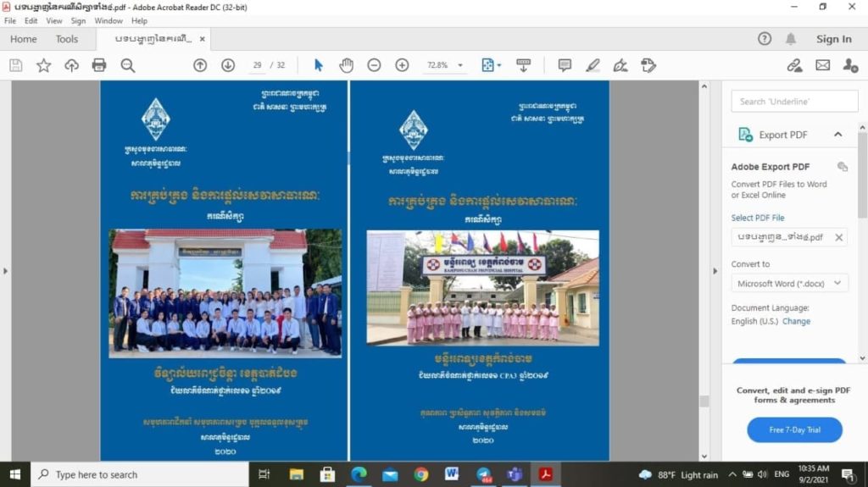Choose the Selection arrow tool
Viewport: 868px width, 487px height.
point(319,65)
